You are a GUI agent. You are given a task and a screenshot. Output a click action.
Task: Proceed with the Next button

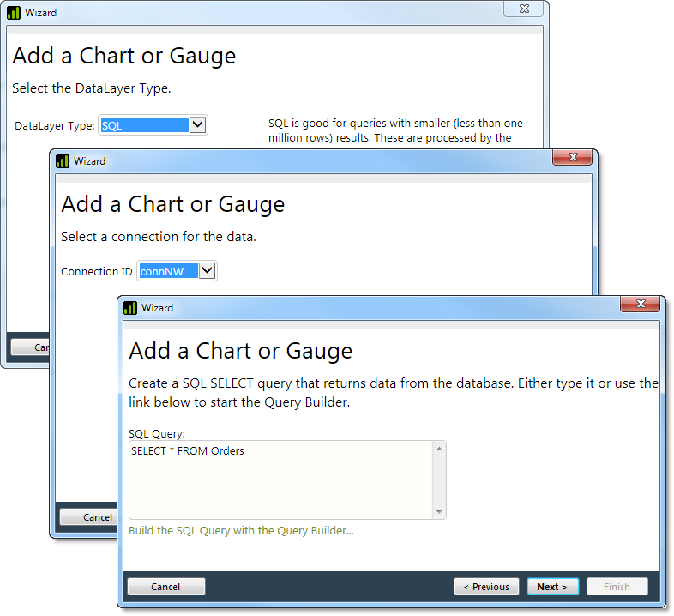pos(552,587)
